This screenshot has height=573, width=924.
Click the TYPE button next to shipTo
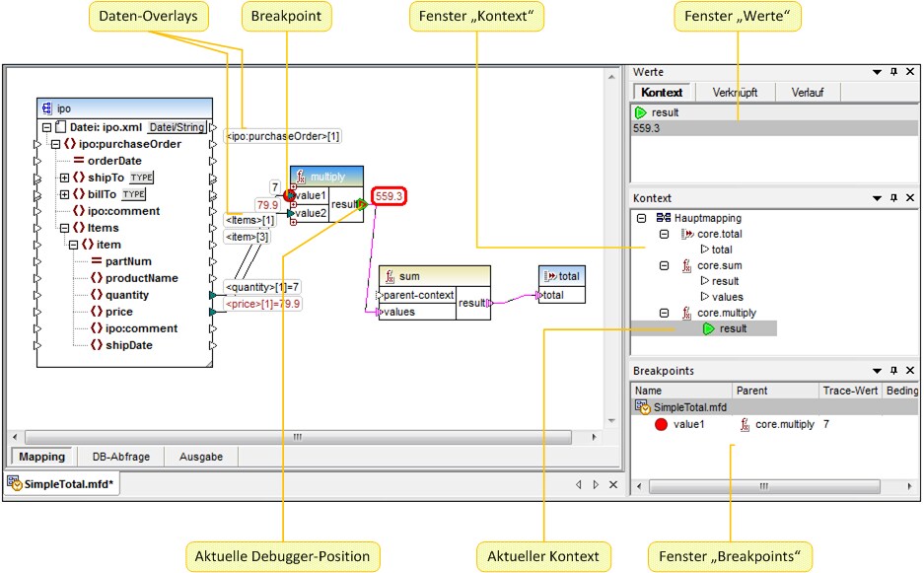click(141, 177)
